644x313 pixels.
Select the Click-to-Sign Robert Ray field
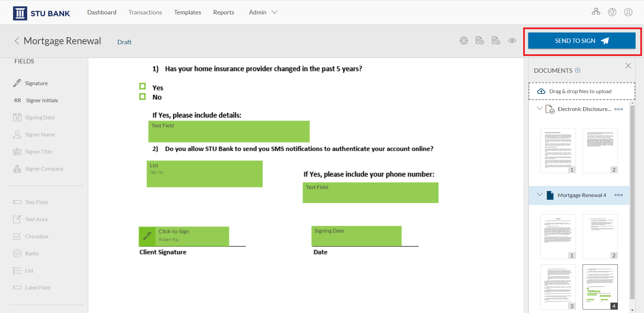[x=184, y=236]
